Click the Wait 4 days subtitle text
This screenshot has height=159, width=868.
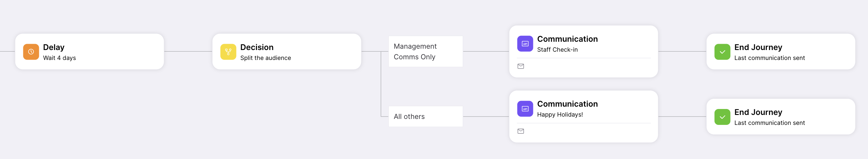tap(59, 58)
